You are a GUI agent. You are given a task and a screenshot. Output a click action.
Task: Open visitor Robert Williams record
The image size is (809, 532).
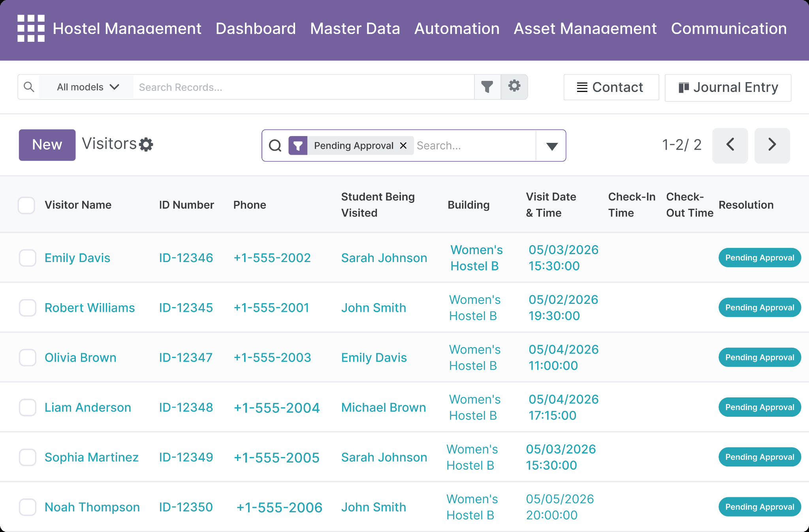tap(90, 307)
